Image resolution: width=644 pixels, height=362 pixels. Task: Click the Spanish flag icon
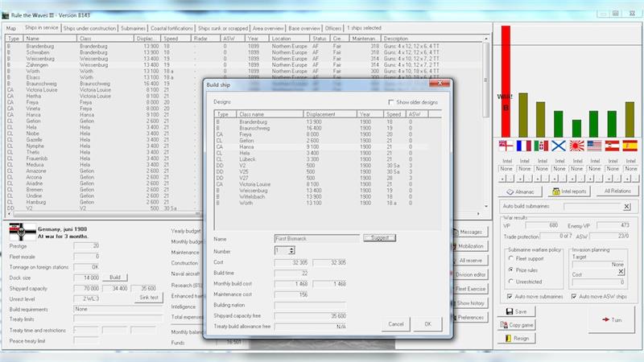tap(630, 146)
